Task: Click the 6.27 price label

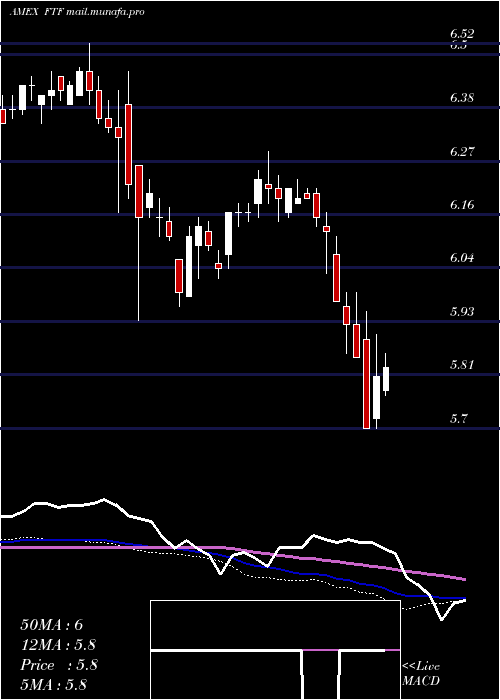Action: pyautogui.click(x=462, y=151)
